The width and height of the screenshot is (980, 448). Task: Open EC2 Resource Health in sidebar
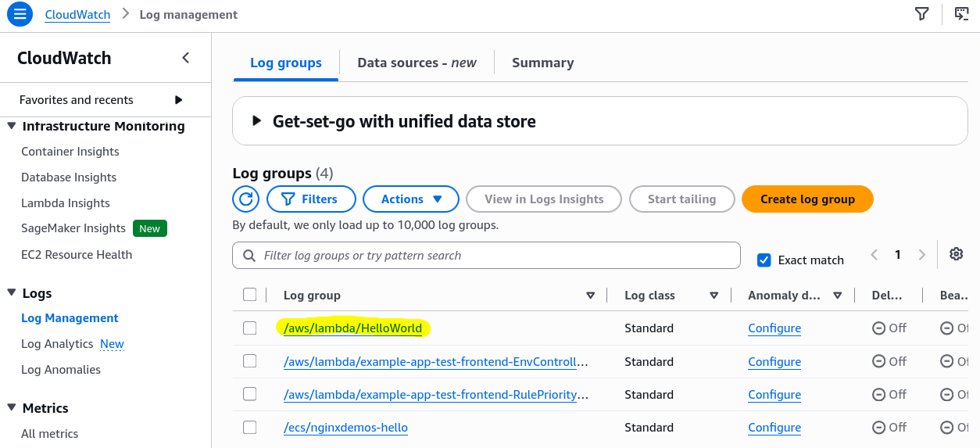(77, 255)
